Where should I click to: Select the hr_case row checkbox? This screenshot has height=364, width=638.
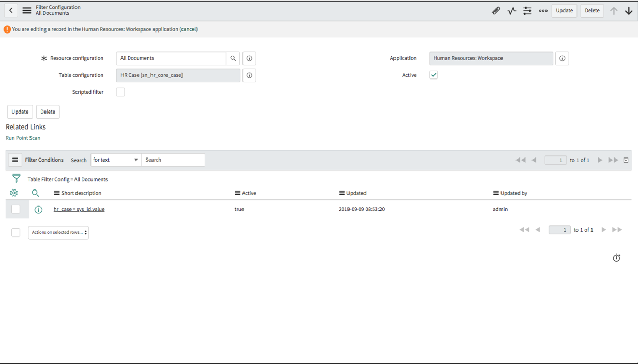(16, 209)
